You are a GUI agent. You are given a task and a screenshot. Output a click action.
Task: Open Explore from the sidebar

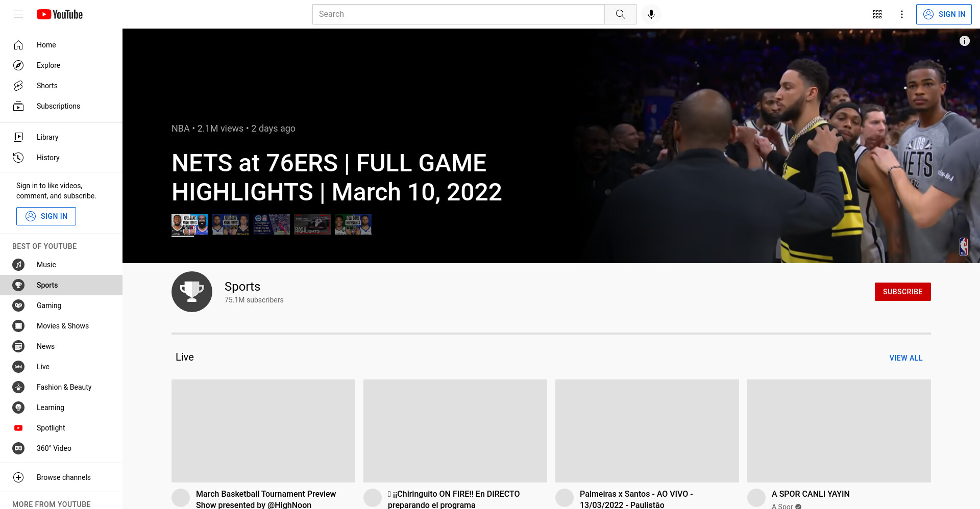pyautogui.click(x=61, y=65)
